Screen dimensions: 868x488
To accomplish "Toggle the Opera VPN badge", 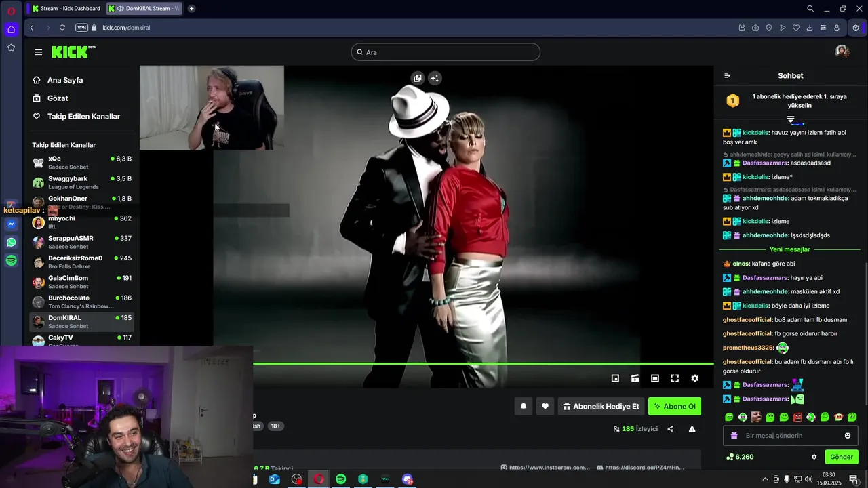I will (x=82, y=28).
